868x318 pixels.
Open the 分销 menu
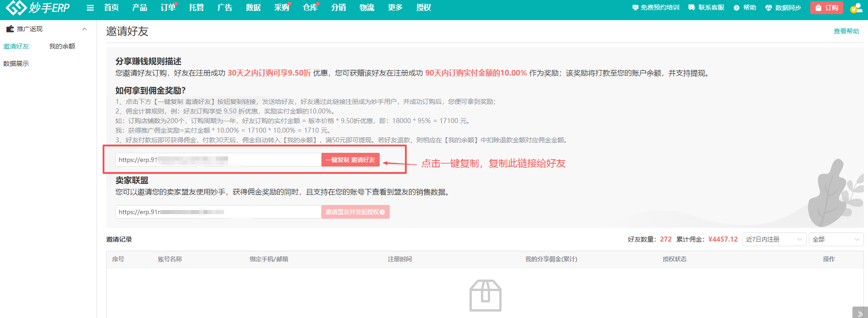pyautogui.click(x=338, y=8)
